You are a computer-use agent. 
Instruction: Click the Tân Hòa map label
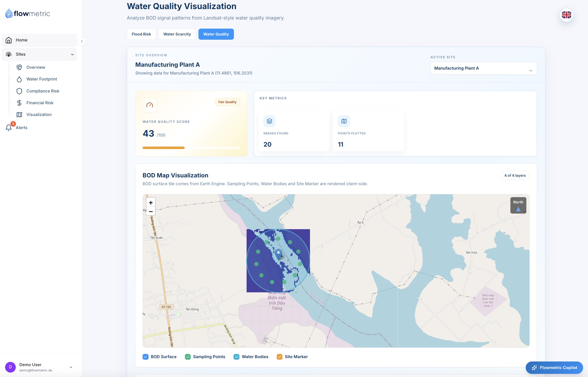tap(471, 252)
